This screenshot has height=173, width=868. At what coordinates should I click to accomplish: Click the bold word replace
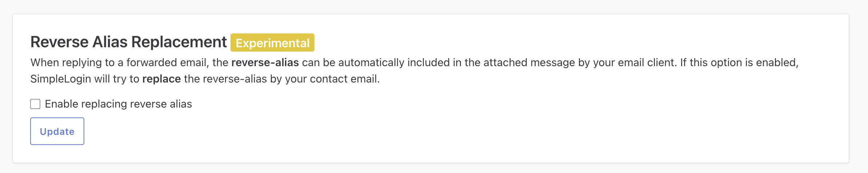coord(161,79)
